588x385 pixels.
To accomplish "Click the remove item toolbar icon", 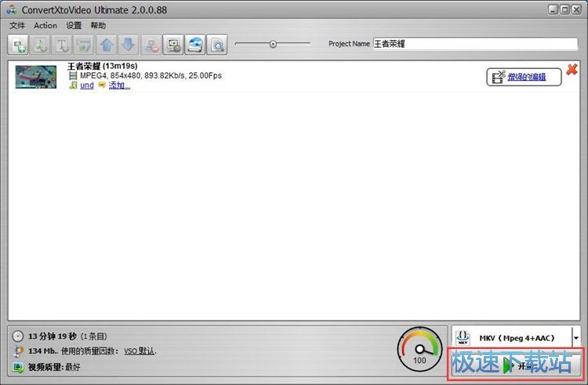I will pos(151,45).
